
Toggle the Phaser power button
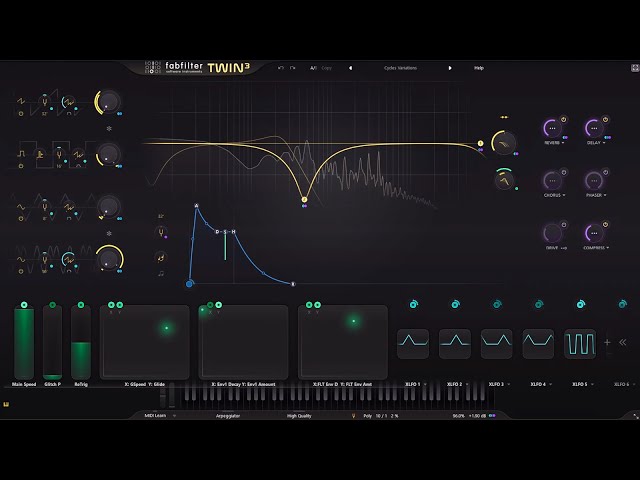[x=605, y=172]
